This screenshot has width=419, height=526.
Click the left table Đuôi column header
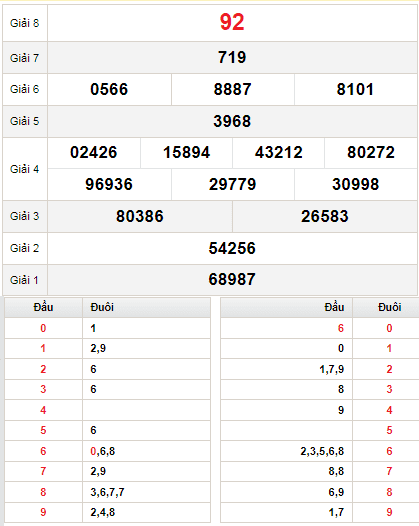click(x=102, y=307)
